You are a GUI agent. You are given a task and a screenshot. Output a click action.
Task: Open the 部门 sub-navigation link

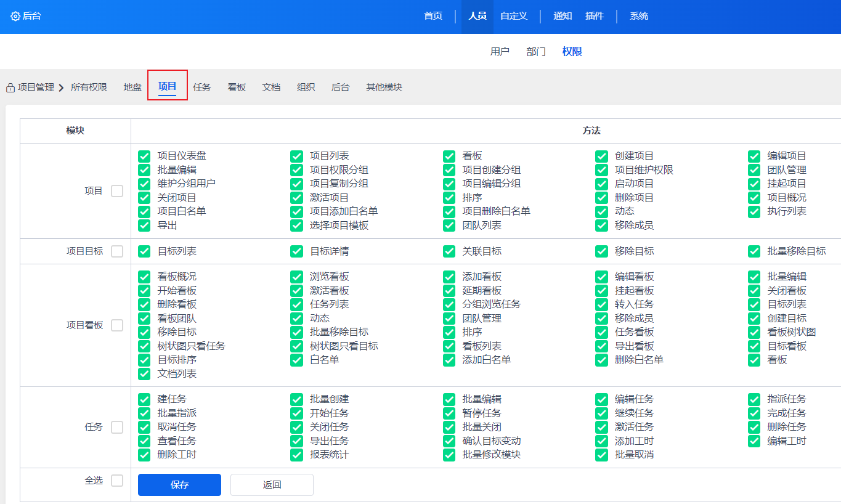tap(536, 52)
